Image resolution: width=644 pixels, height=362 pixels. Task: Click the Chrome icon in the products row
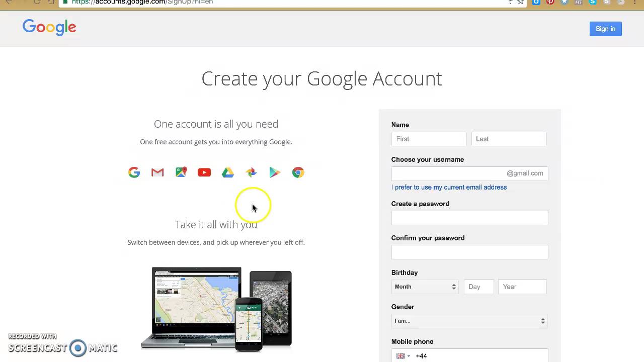(x=298, y=172)
